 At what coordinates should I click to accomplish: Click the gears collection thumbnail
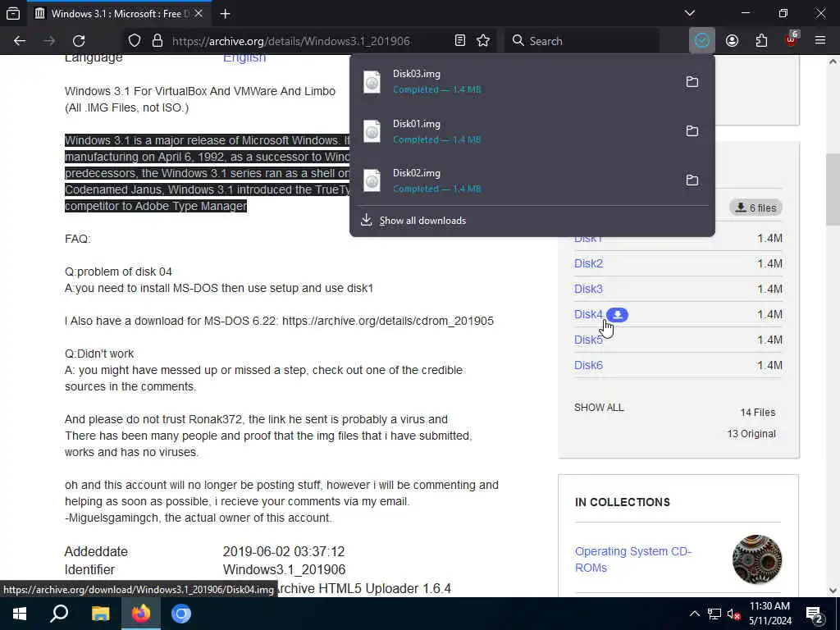tap(757, 559)
